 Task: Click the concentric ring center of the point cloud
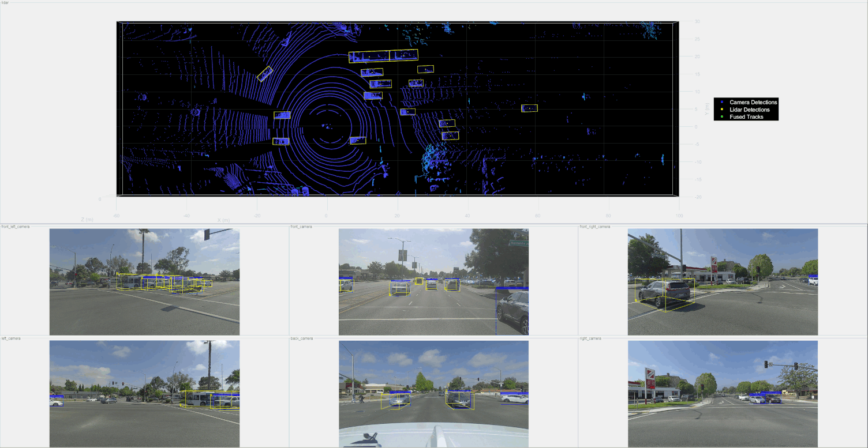pyautogui.click(x=327, y=127)
